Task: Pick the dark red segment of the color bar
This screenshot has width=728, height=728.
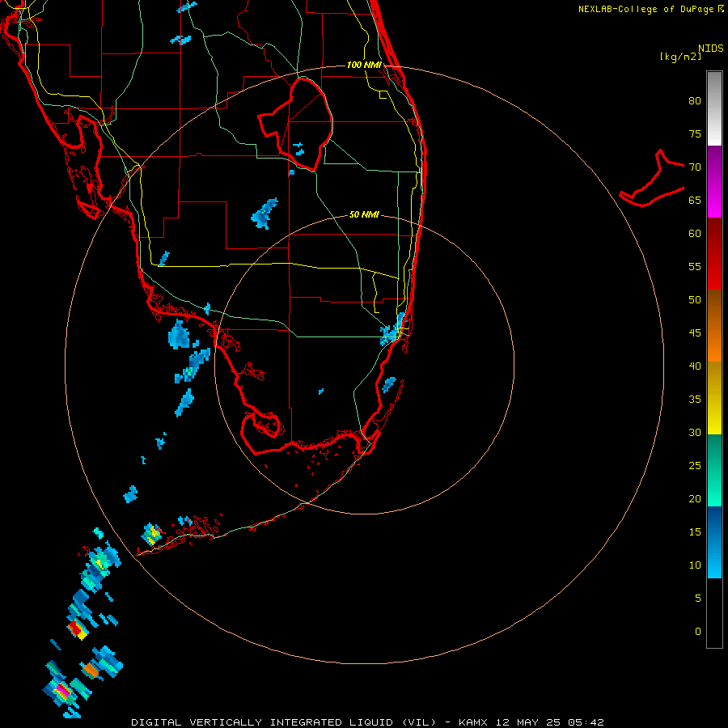Action: (714, 254)
